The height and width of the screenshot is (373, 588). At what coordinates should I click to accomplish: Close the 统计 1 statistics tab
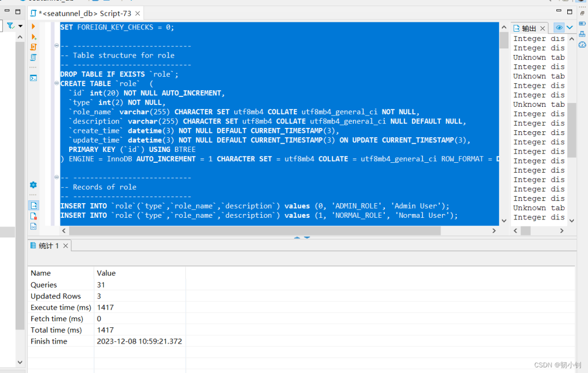click(66, 246)
